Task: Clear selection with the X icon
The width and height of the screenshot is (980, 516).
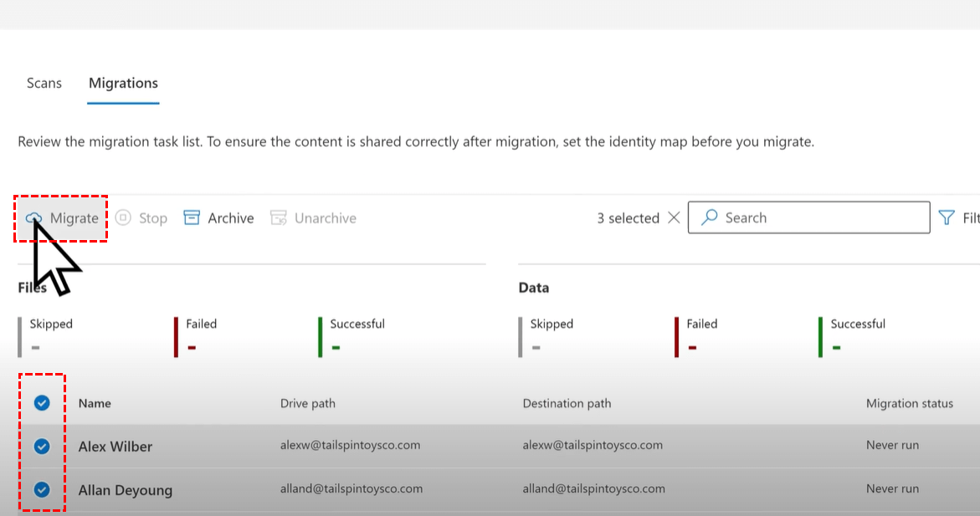Action: point(674,218)
